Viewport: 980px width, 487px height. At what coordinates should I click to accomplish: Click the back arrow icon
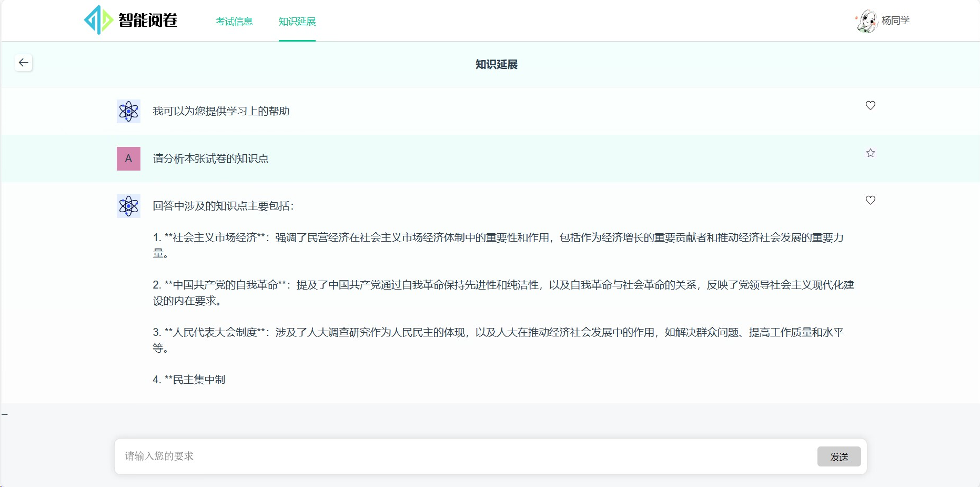pos(23,62)
